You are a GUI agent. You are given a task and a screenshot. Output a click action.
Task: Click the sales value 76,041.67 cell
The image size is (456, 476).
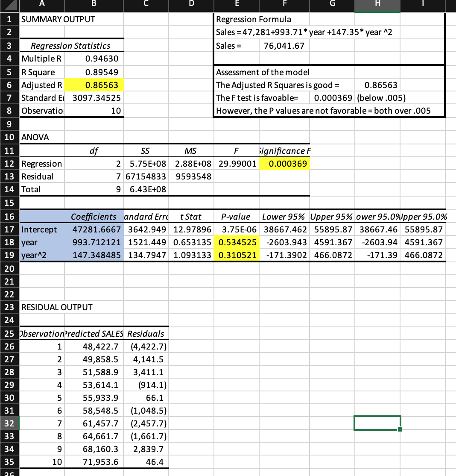284,45
